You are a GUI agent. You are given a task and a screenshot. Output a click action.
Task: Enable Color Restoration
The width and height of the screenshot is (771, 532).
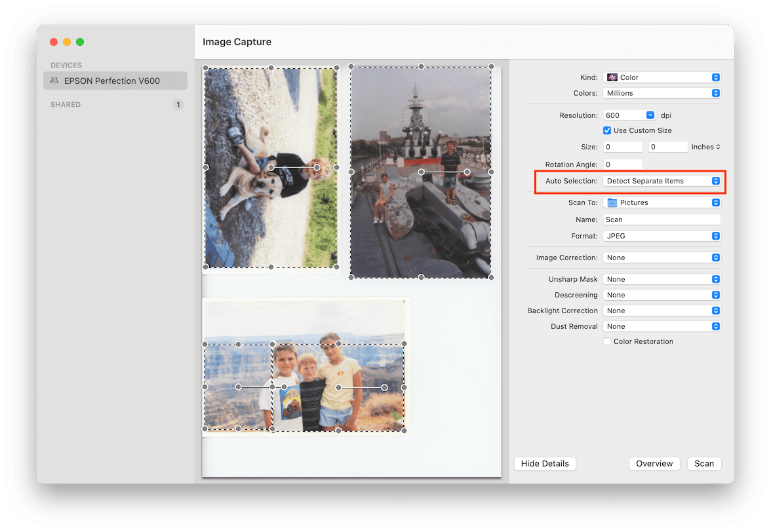(x=607, y=341)
